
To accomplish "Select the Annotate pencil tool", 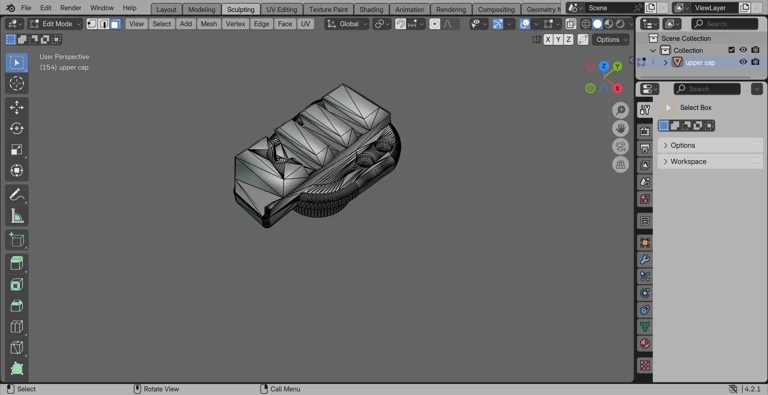I will 17,195.
